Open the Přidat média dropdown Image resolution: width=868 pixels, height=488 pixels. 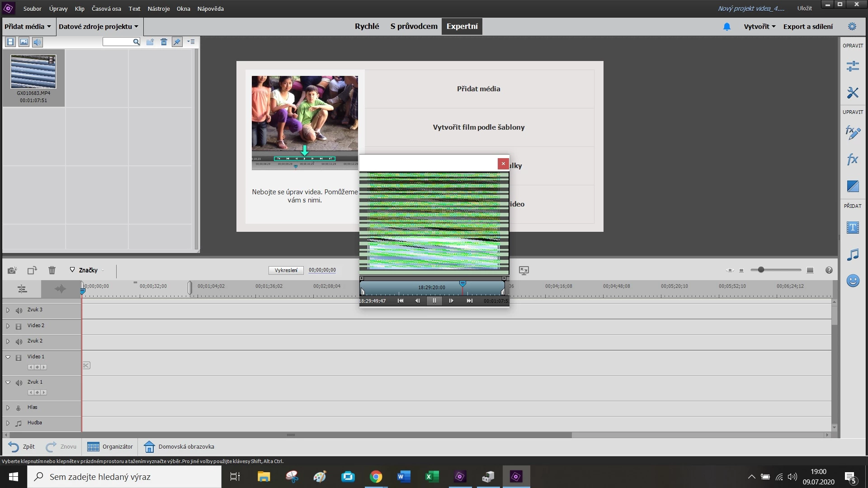click(x=28, y=26)
